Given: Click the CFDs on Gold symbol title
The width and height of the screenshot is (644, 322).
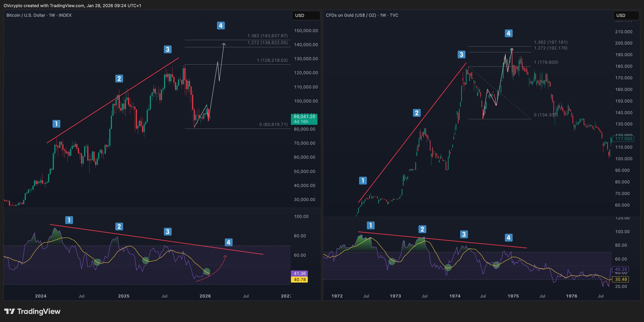Looking at the screenshot, I should point(362,15).
